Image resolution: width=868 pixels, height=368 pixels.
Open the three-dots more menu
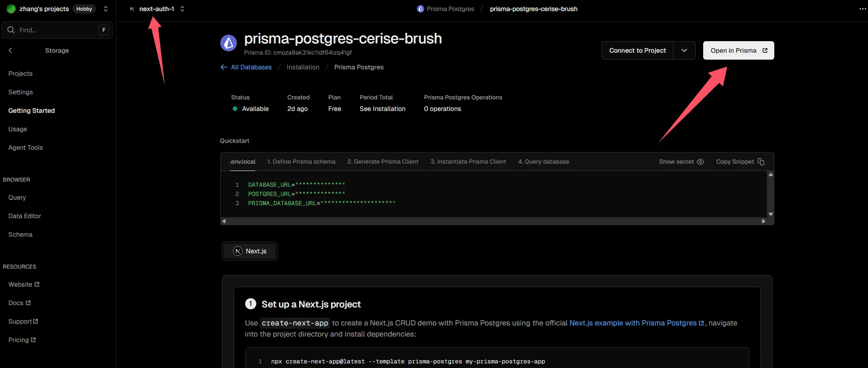click(x=862, y=9)
